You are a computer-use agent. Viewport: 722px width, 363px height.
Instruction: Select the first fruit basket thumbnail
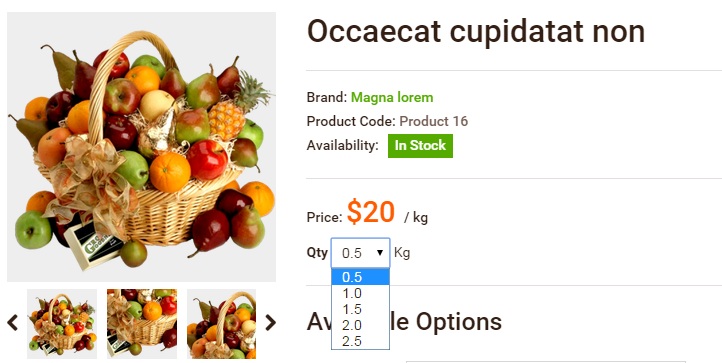coord(62,324)
